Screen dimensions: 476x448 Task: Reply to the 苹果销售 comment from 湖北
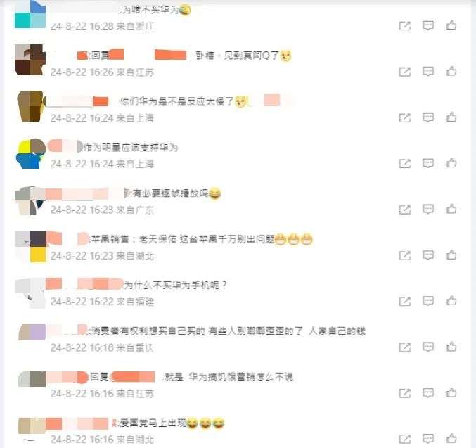coord(428,255)
